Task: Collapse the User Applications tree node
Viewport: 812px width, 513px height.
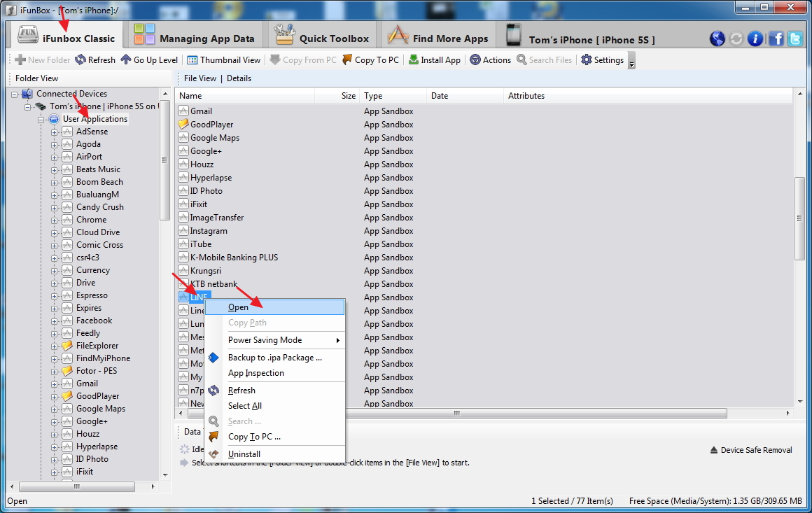Action: click(x=41, y=119)
